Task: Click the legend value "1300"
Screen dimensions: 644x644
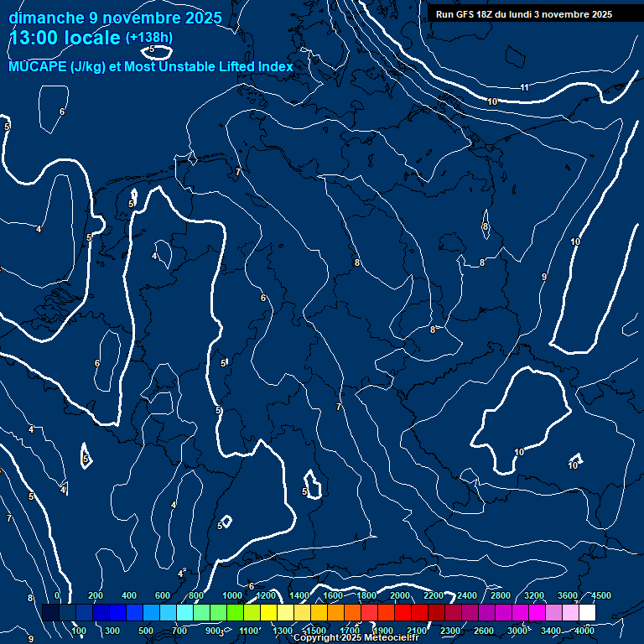Action: pos(283,631)
